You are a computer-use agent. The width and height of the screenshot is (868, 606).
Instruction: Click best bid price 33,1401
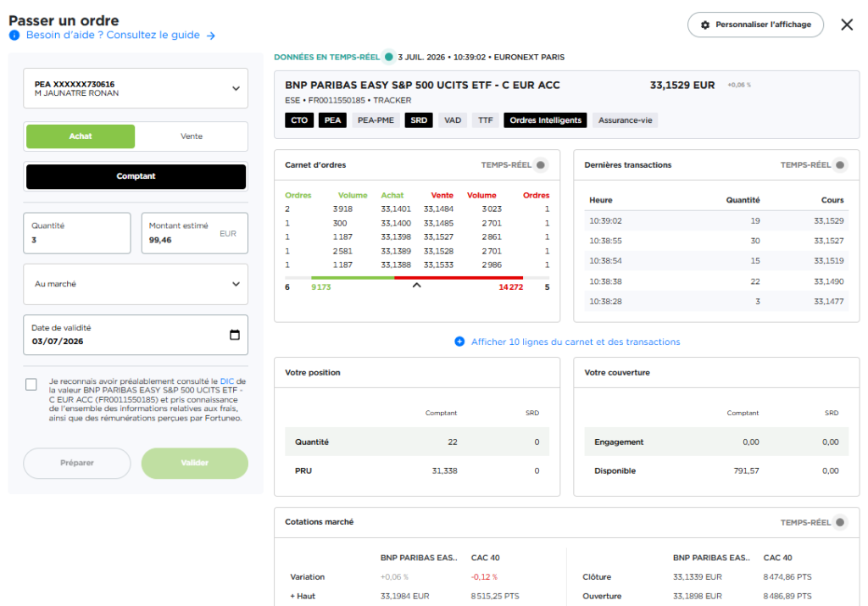(x=396, y=209)
